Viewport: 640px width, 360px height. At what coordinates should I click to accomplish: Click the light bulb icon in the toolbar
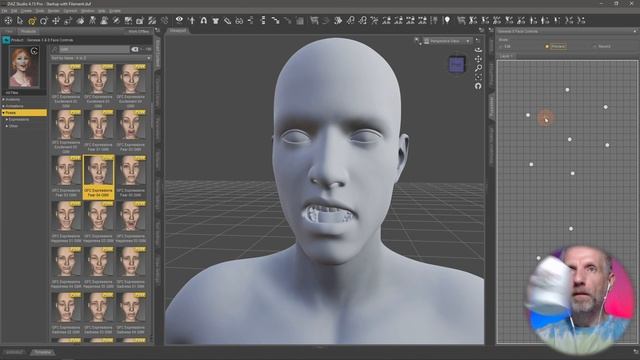coord(447,20)
